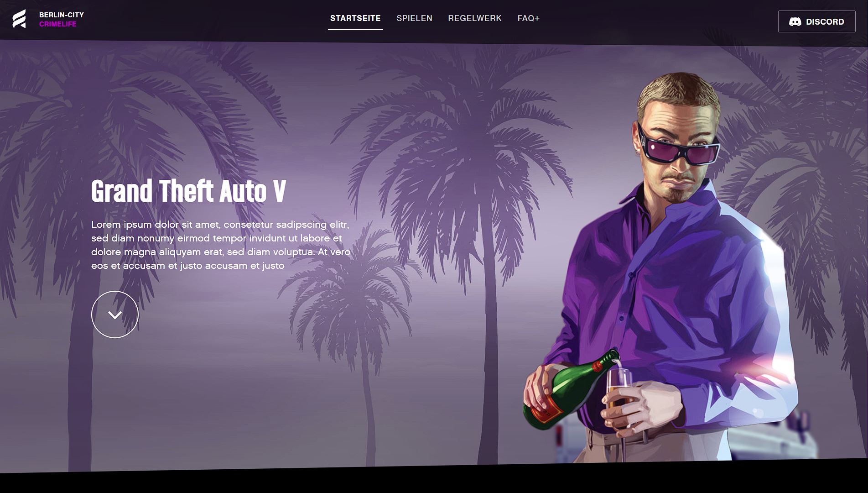Click the BERLIN-CITY brand text

pos(62,15)
